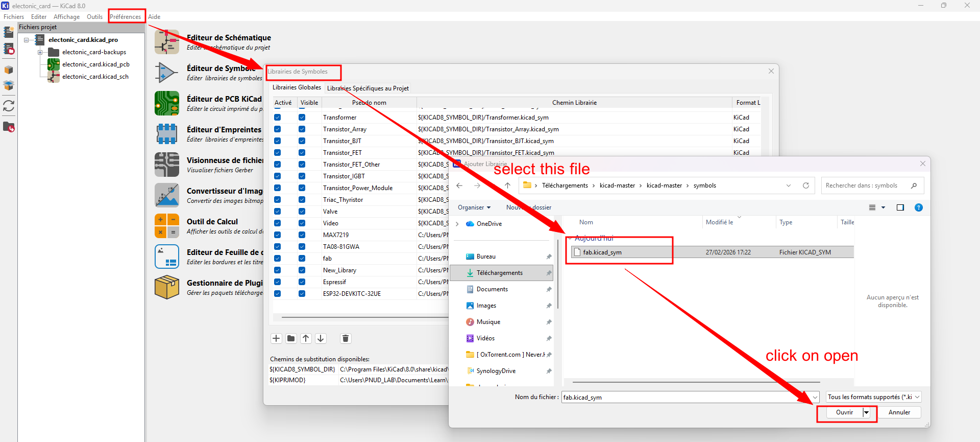Go back in the file dialog navigation

[459, 185]
